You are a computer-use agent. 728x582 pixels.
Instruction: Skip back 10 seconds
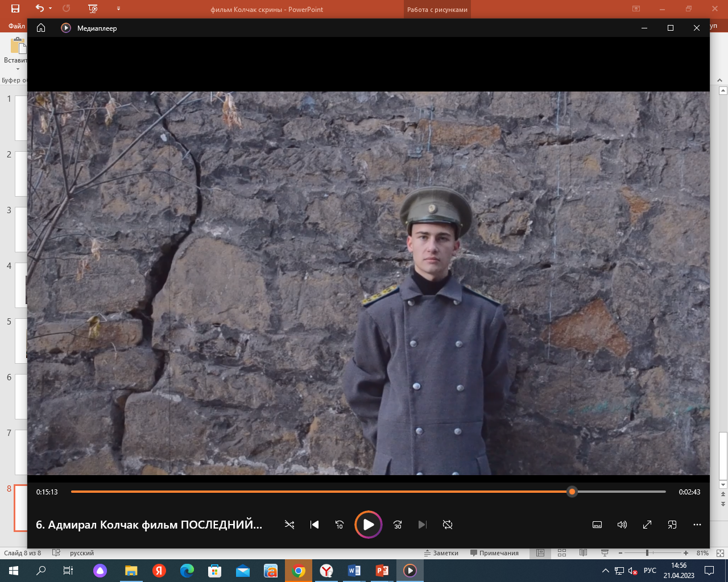pyautogui.click(x=340, y=525)
